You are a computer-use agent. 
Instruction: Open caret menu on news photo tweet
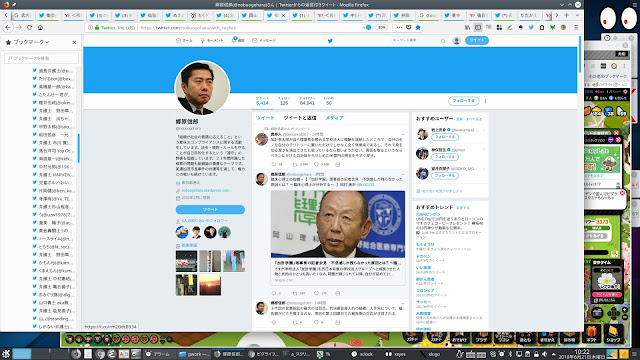[403, 174]
